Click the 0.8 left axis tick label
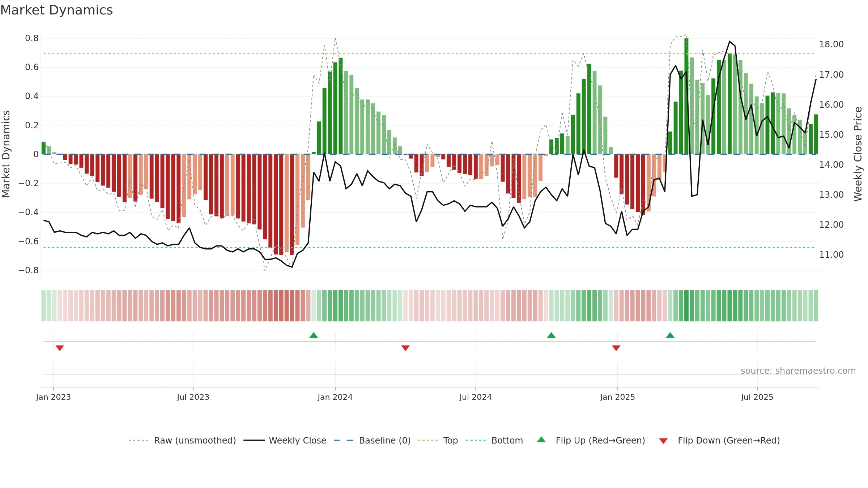The image size is (868, 488). click(x=32, y=38)
